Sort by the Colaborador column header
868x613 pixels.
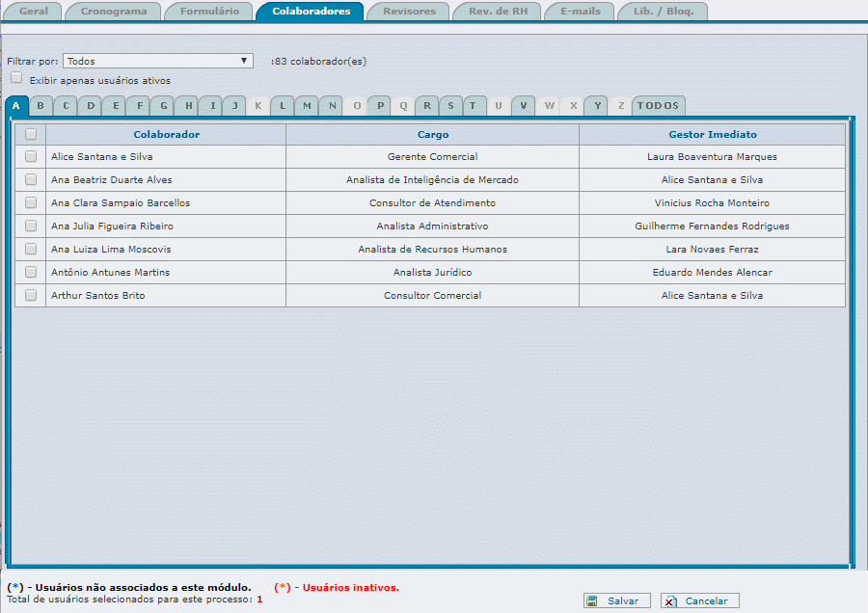tap(166, 134)
